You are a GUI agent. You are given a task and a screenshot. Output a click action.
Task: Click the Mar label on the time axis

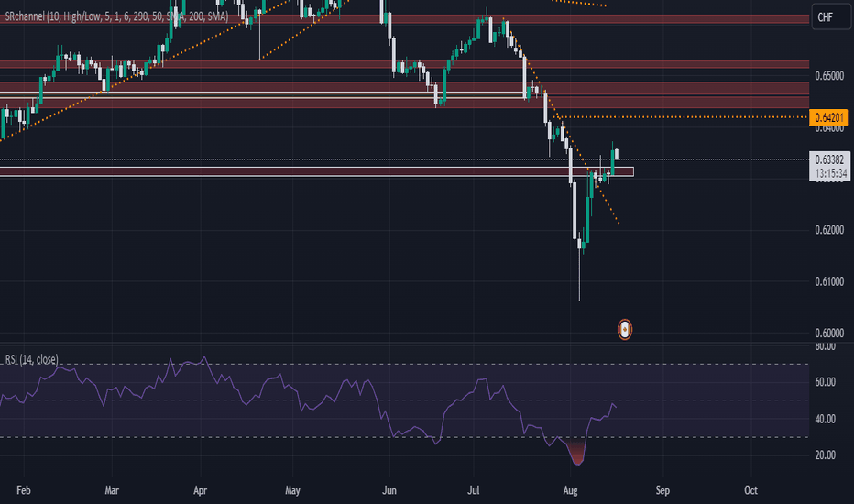112,490
